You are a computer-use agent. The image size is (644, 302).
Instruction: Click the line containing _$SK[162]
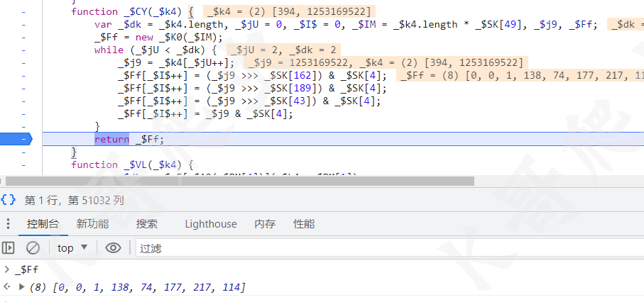[252, 75]
